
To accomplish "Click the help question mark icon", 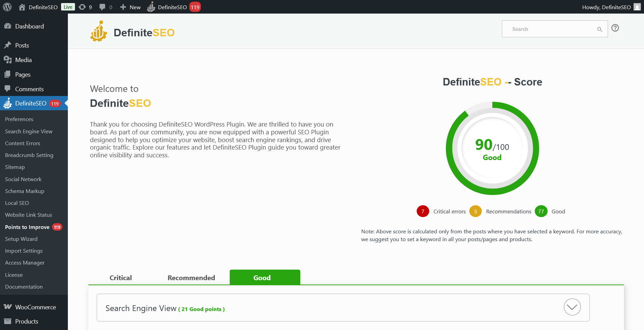I will coord(615,28).
